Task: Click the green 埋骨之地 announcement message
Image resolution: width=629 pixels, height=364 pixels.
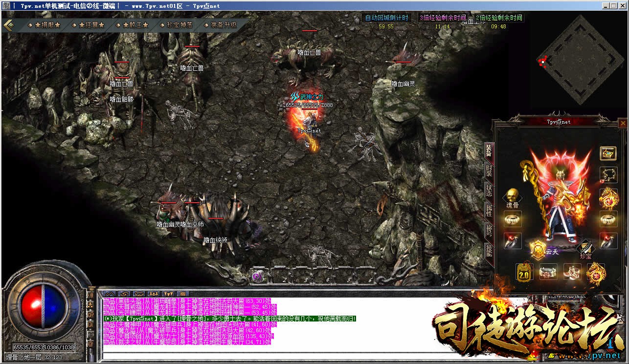Action: click(229, 318)
